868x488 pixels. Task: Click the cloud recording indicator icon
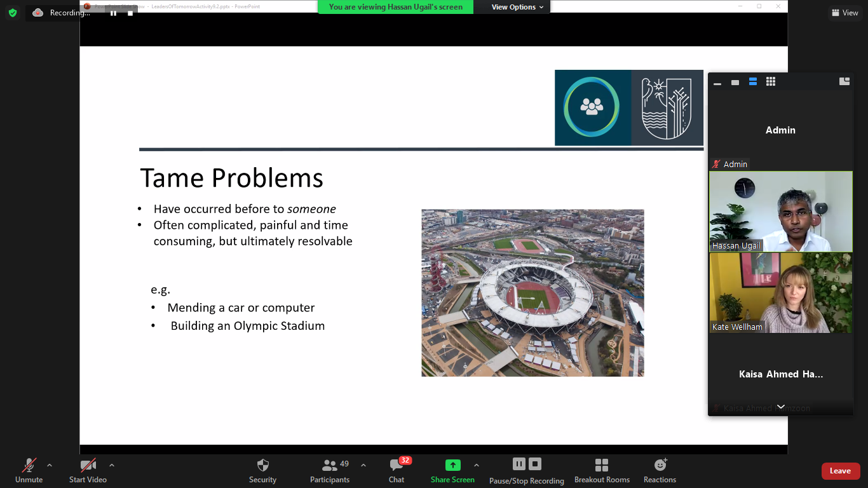pyautogui.click(x=37, y=13)
